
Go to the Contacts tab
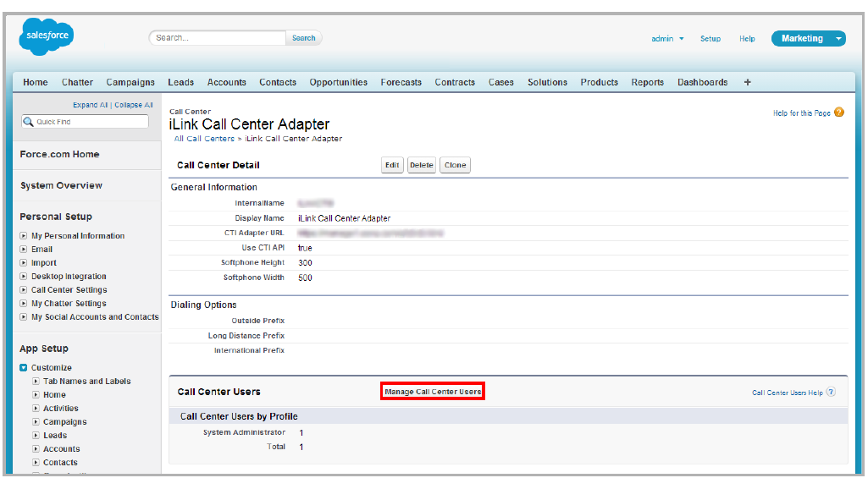coord(278,82)
